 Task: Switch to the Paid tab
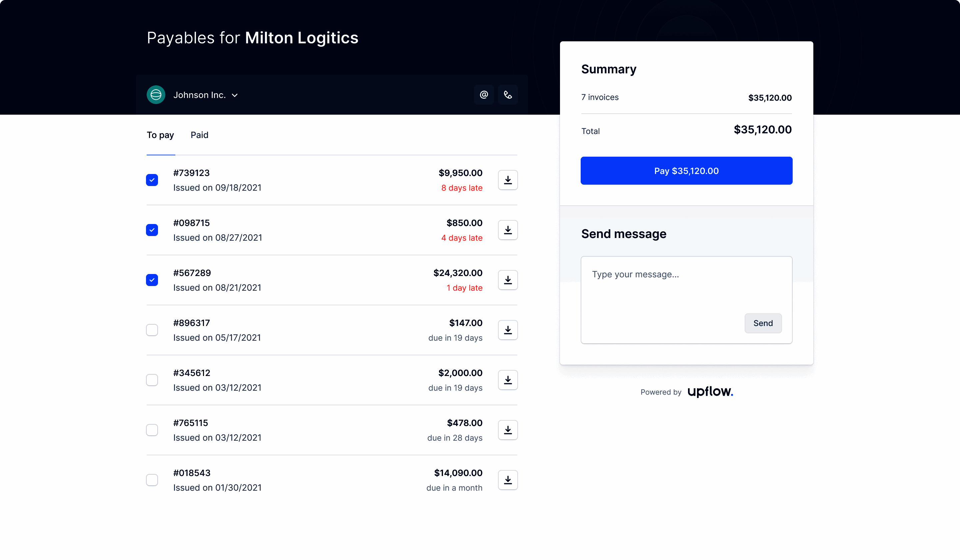pos(199,135)
